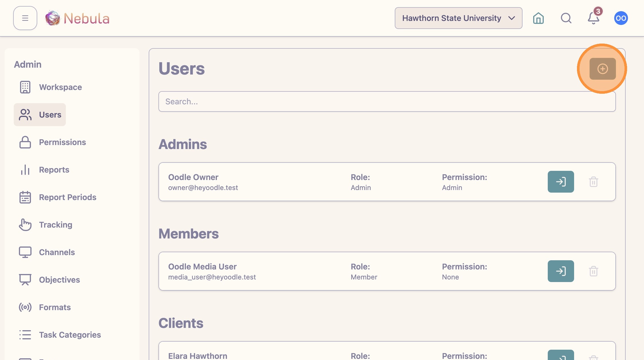This screenshot has height=360, width=644.
Task: Open Reports in the Admin sidebar
Action: coord(44,170)
